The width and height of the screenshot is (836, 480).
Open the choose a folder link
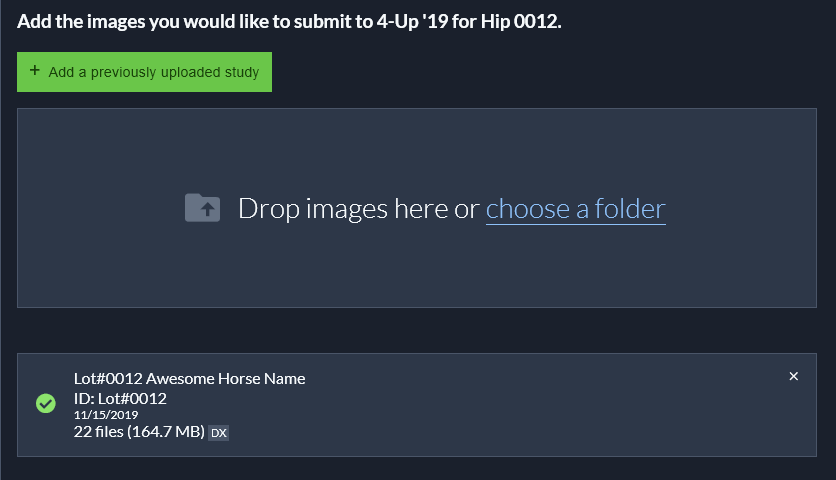pyautogui.click(x=575, y=208)
